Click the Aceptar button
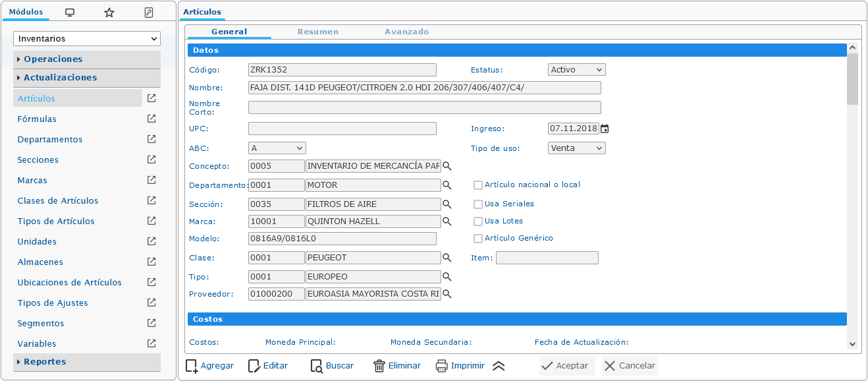Screen dimensions: 868x381 (x=567, y=366)
